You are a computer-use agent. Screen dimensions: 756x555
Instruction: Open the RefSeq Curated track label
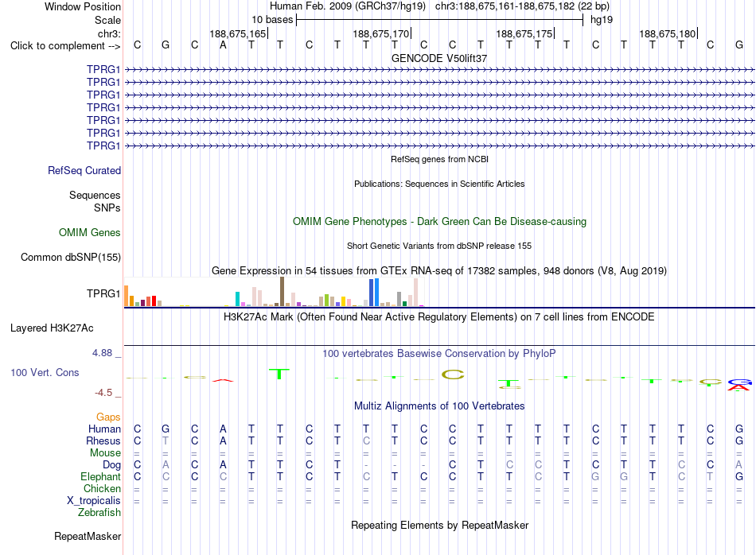84,170
